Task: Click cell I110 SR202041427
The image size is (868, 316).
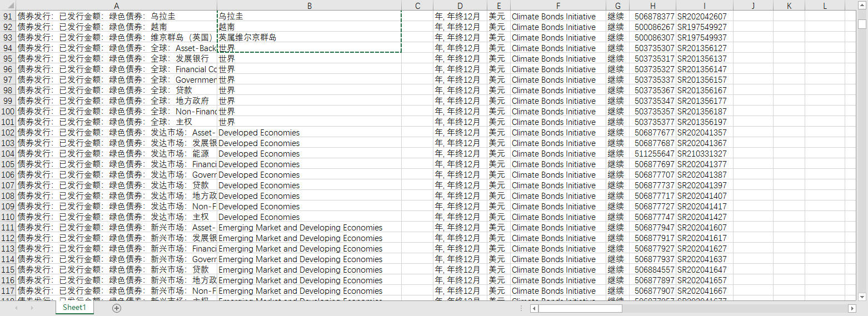Action: (x=704, y=217)
